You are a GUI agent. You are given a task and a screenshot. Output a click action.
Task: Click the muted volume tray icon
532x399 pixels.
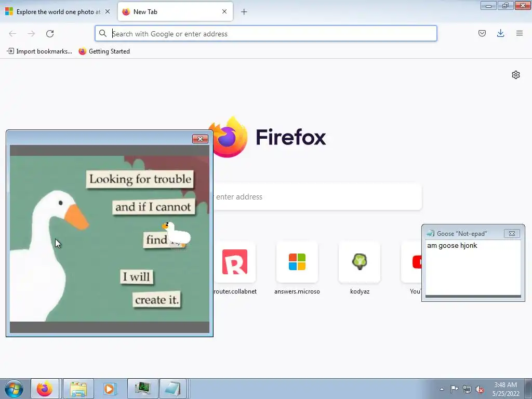point(480,389)
